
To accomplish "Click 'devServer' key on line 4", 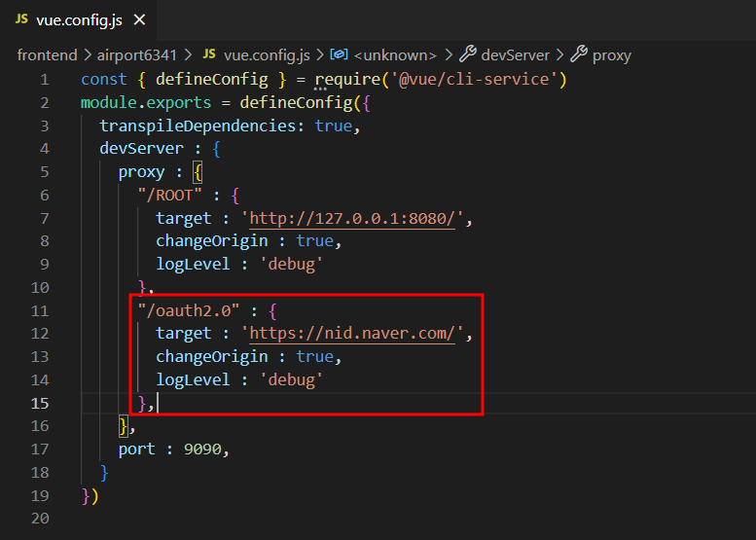I will [x=141, y=149].
